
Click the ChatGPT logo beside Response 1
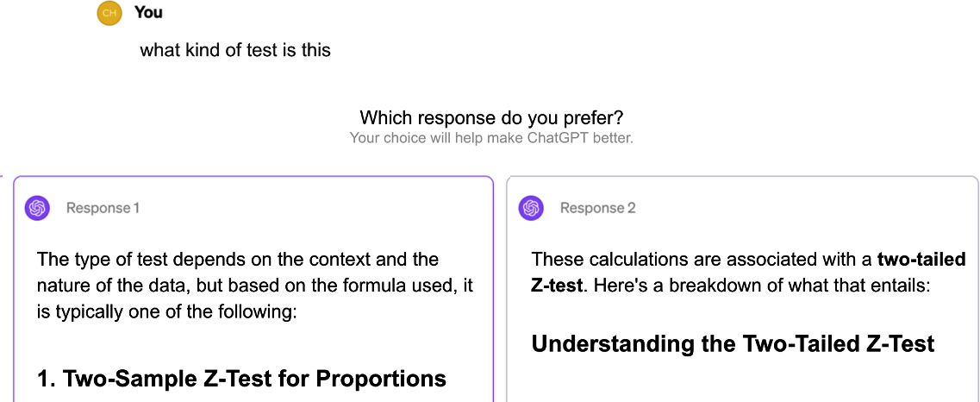(x=37, y=208)
